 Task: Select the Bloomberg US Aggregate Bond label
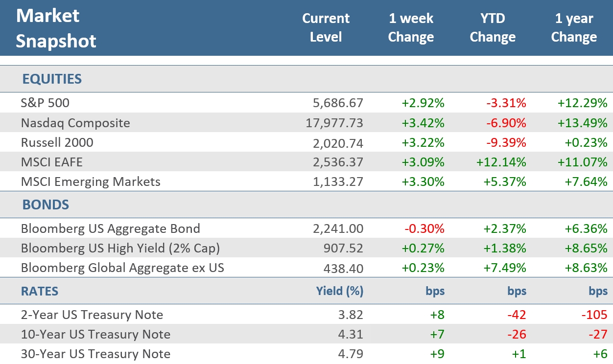point(111,228)
